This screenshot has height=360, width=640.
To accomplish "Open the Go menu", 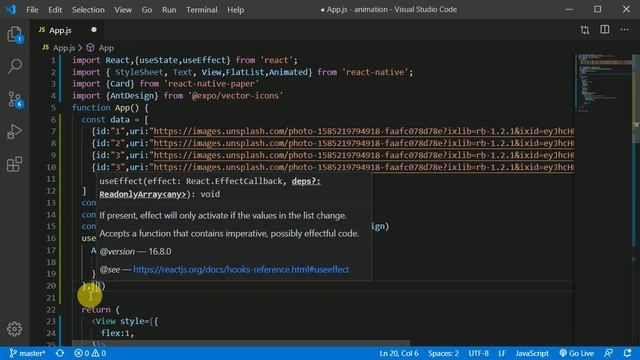I will [x=147, y=10].
